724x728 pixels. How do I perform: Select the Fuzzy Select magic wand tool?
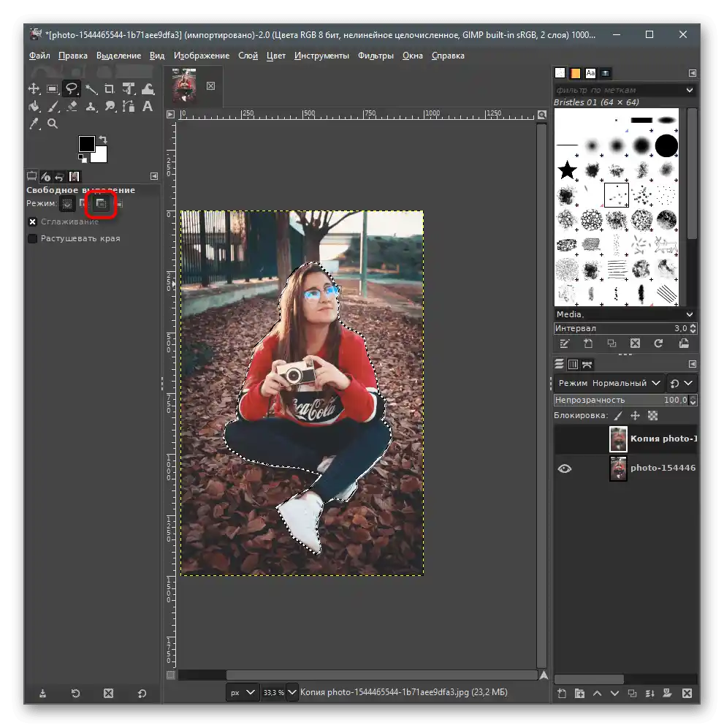pos(91,88)
